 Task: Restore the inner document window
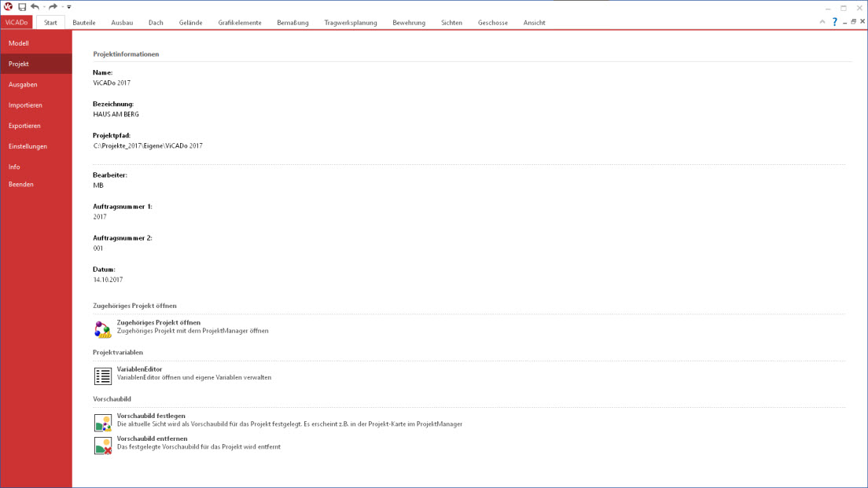pyautogui.click(x=854, y=22)
